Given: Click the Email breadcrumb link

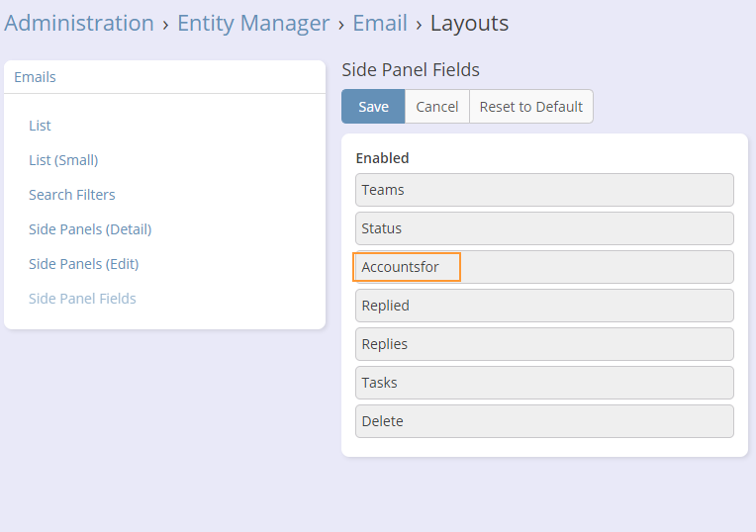Looking at the screenshot, I should 379,23.
